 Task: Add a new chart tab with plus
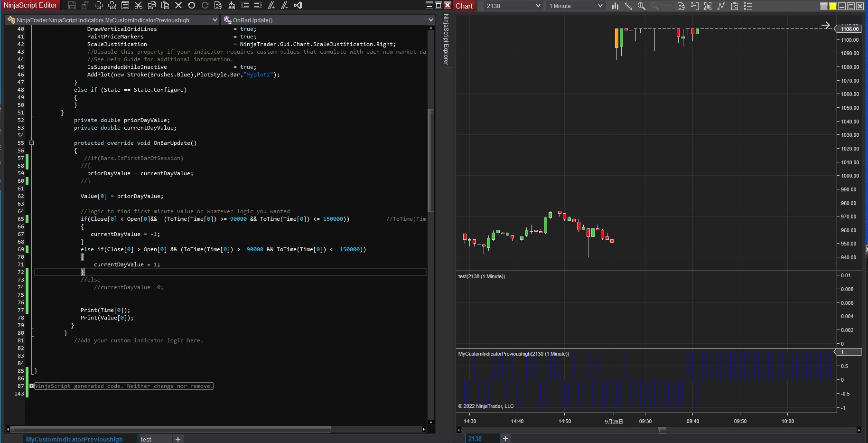pyautogui.click(x=505, y=439)
